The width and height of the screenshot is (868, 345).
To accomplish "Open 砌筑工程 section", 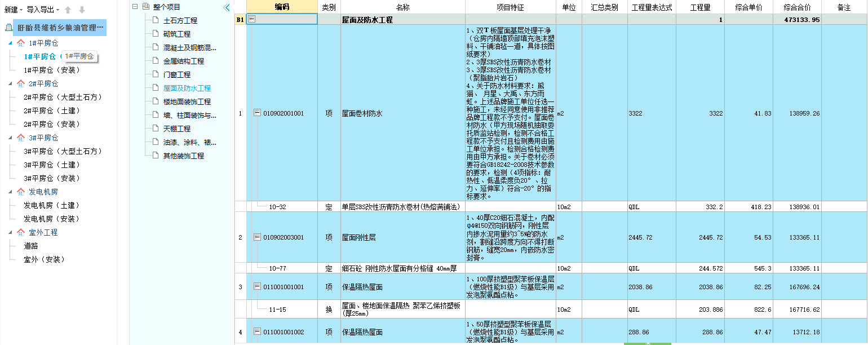I will tap(177, 34).
